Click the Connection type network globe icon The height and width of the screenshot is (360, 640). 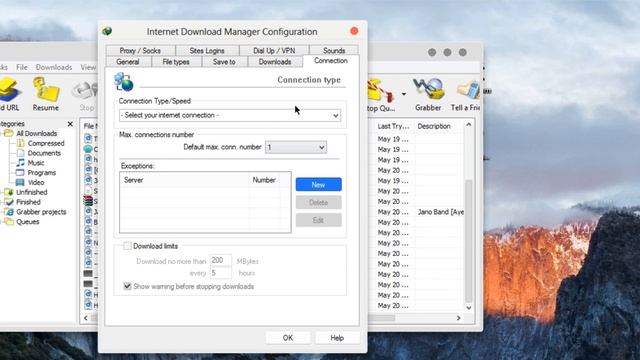pos(124,82)
